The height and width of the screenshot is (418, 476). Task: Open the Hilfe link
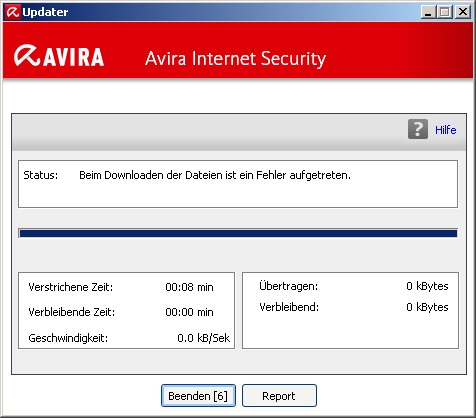coord(445,130)
